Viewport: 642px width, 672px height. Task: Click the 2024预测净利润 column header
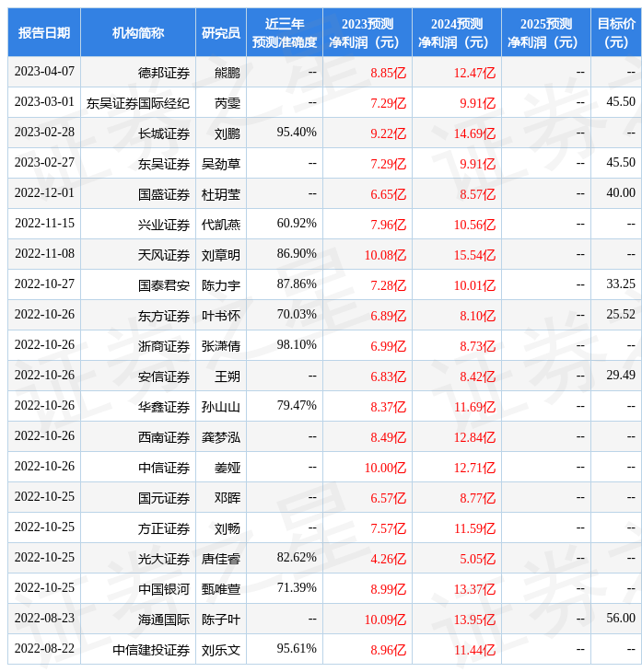(x=457, y=32)
